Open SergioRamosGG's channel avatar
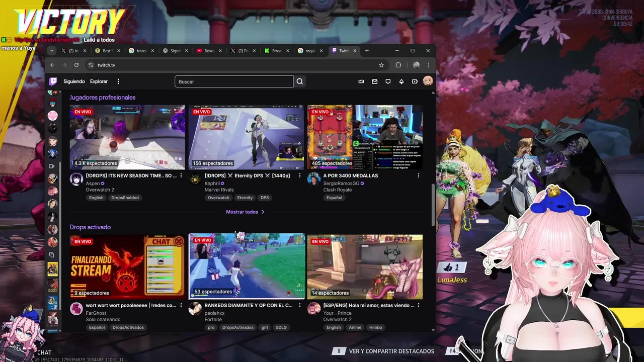 click(x=314, y=179)
